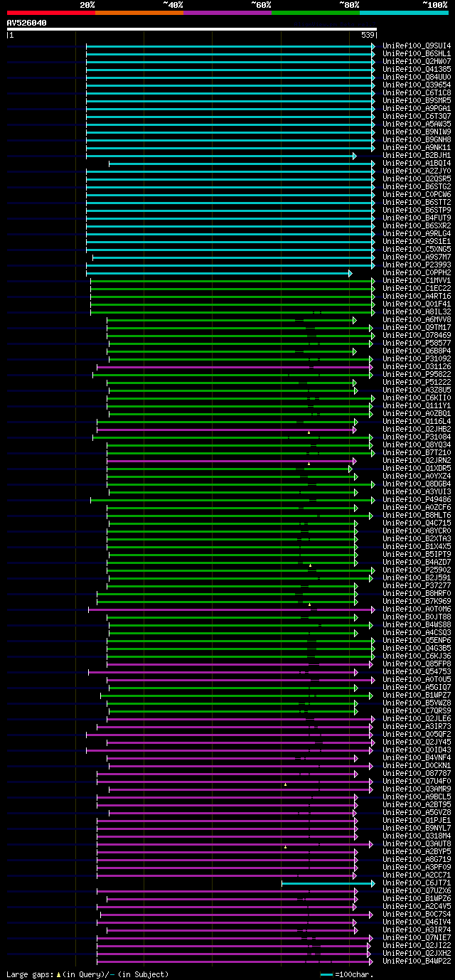Image resolution: width=455 pixels, height=980 pixels.
Task: Open hit UniRef100_P58577
Action: 417,343
